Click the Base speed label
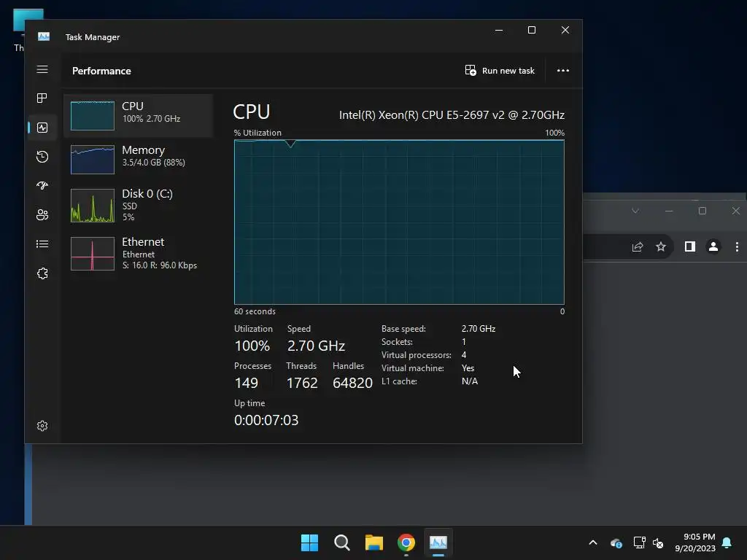Screen dimensions: 747x560 pos(403,329)
